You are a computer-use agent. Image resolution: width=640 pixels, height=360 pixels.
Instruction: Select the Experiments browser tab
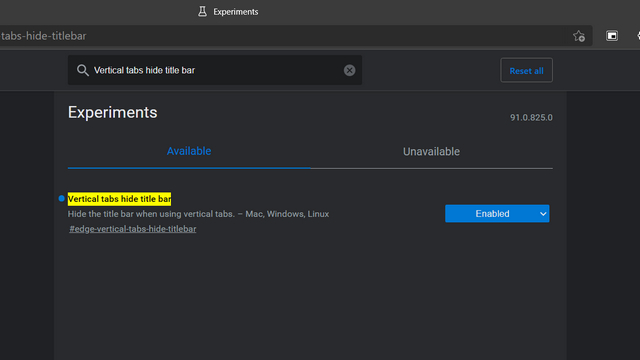[229, 12]
